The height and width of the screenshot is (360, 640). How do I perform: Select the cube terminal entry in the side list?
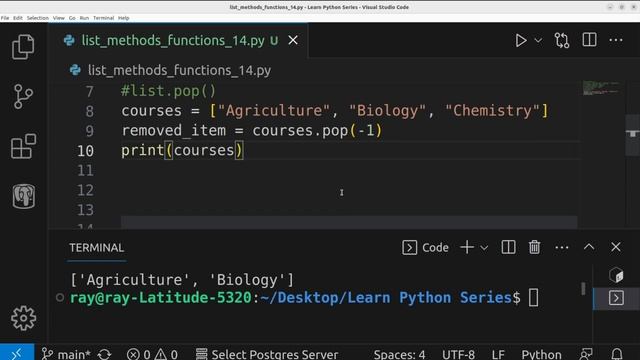(x=616, y=276)
